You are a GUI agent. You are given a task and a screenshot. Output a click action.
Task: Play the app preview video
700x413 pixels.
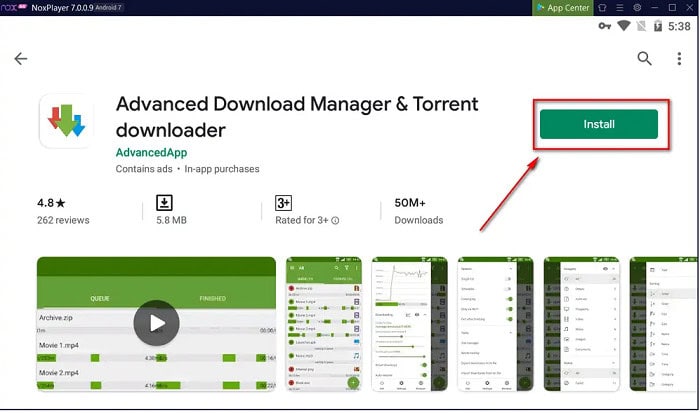[156, 323]
